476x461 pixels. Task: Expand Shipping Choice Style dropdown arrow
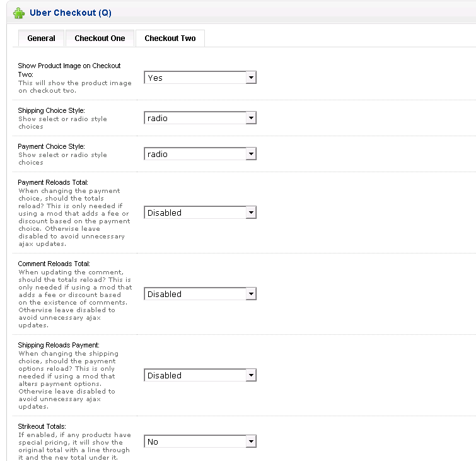tap(251, 118)
